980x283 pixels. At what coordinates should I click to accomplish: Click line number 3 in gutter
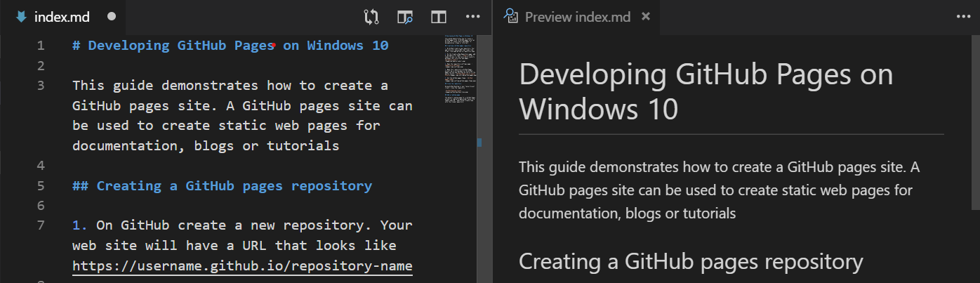[x=40, y=86]
